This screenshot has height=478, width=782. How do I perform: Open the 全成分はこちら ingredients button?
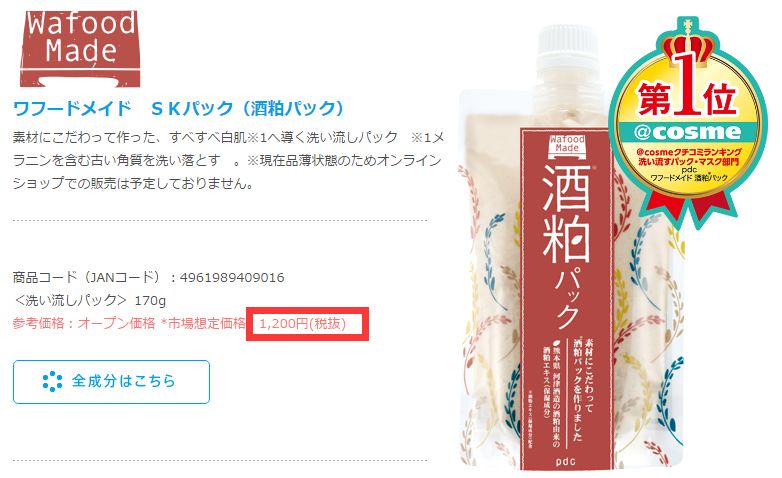[x=111, y=382]
